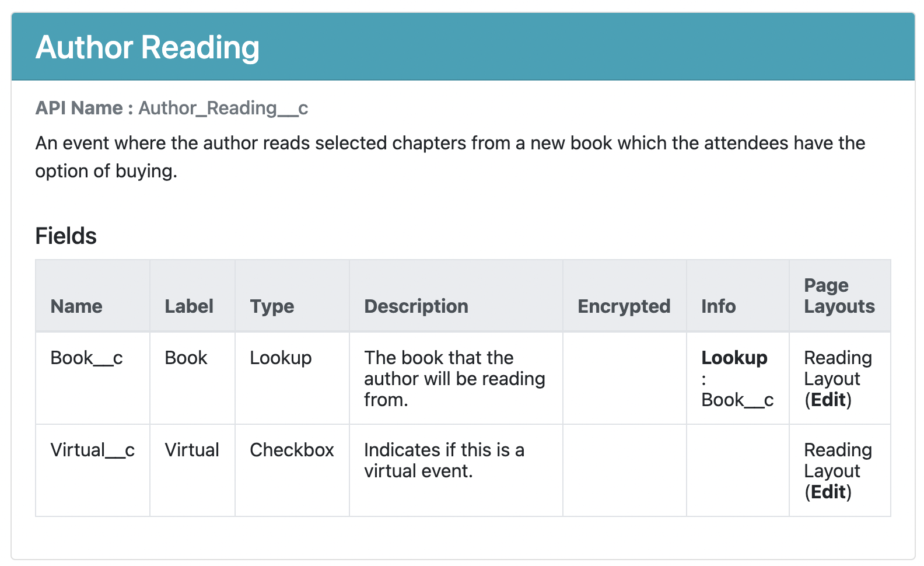924x566 pixels.
Task: Click the Description column header
Action: 416,306
